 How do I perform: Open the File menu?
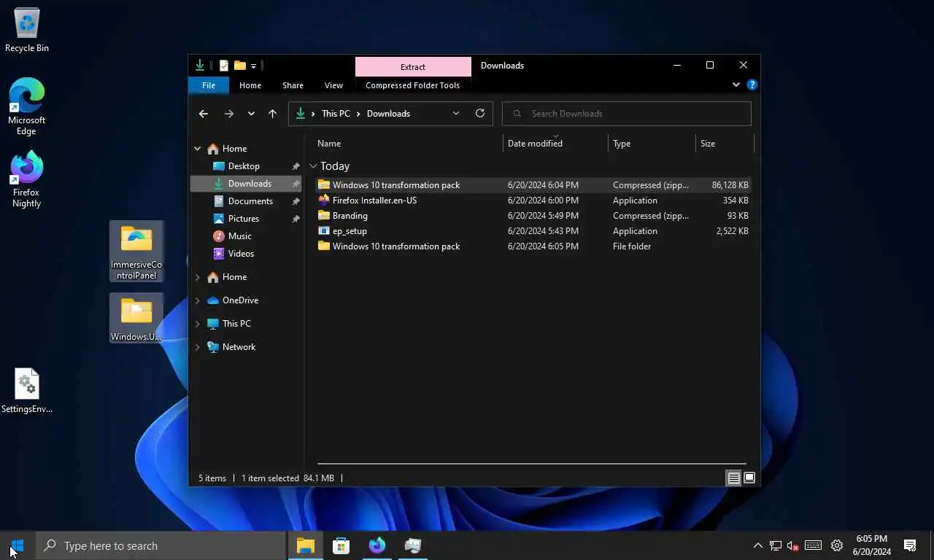tap(209, 85)
